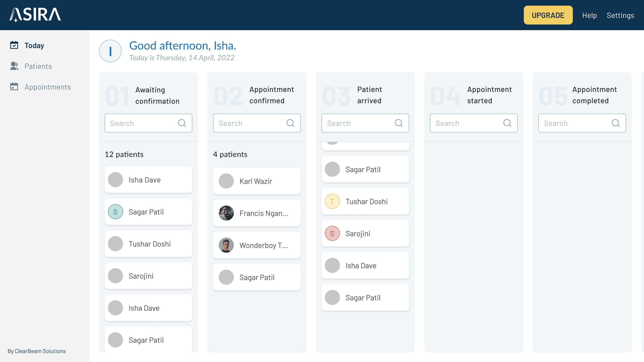Open the Karl Wazir patient card

tap(257, 181)
